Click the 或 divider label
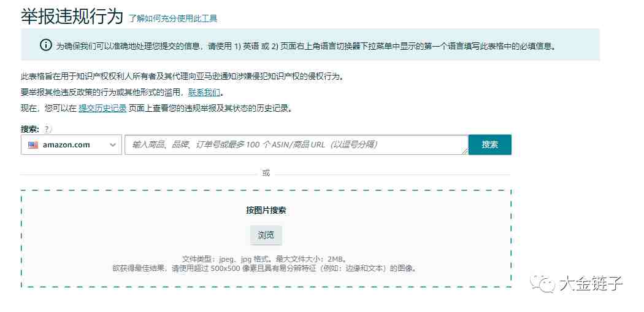 tap(266, 173)
